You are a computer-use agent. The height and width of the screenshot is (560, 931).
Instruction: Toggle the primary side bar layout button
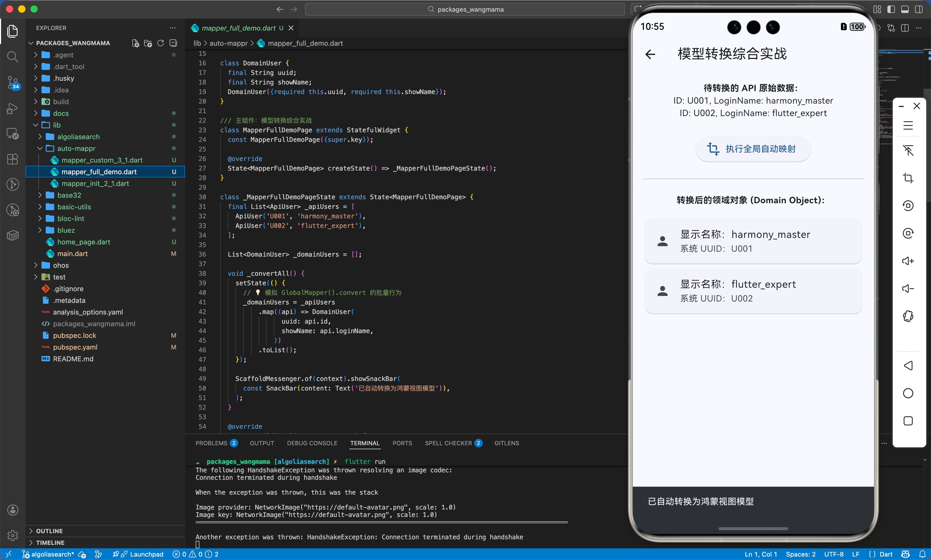(891, 10)
